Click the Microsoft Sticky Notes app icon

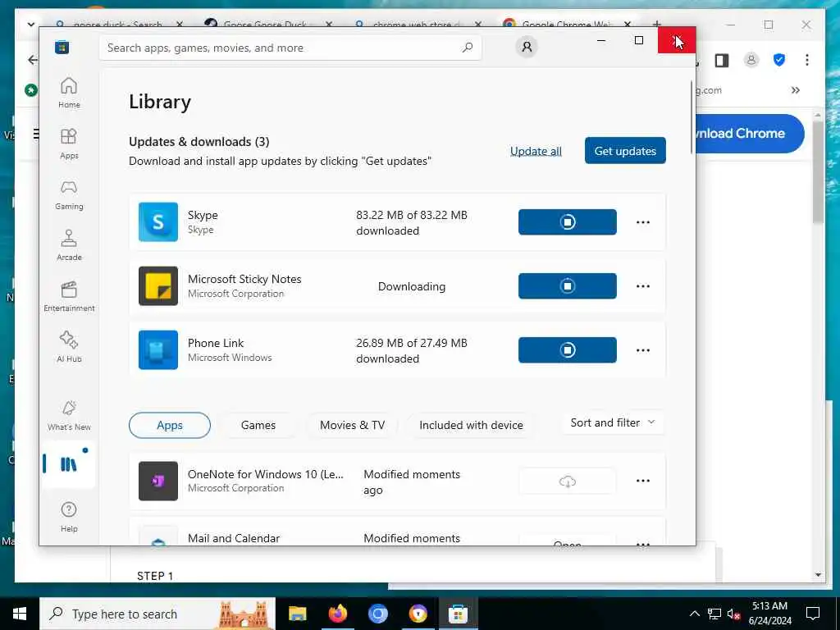point(158,286)
